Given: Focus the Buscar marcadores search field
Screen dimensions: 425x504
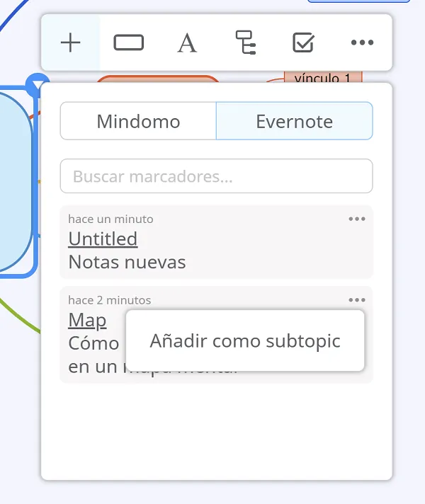Looking at the screenshot, I should click(217, 176).
